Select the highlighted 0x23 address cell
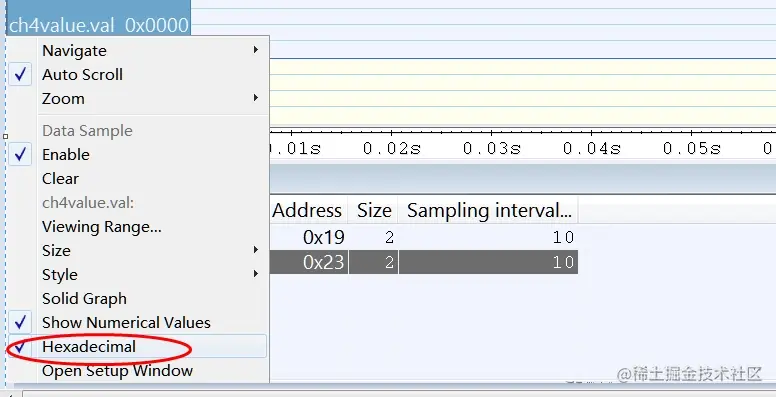This screenshot has height=397, width=776. click(309, 262)
